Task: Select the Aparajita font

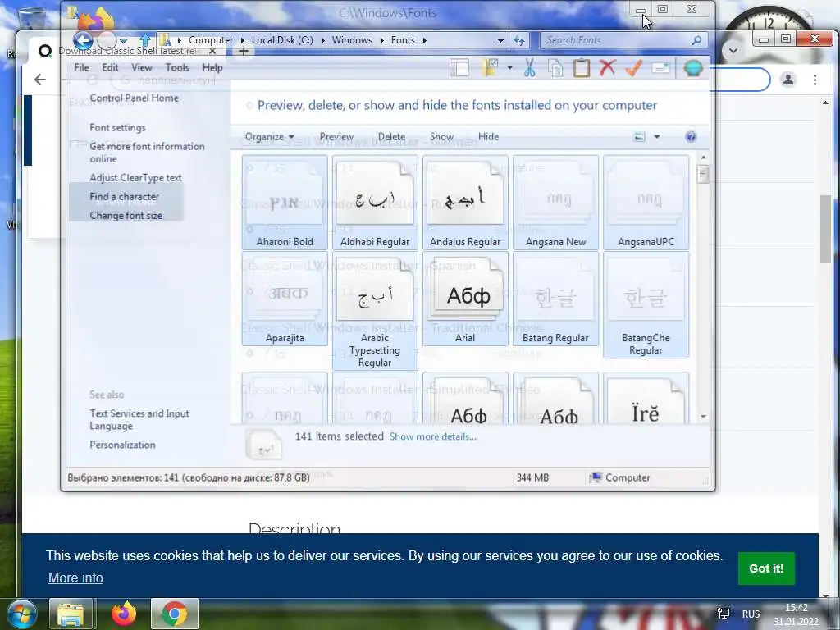Action: point(285,299)
